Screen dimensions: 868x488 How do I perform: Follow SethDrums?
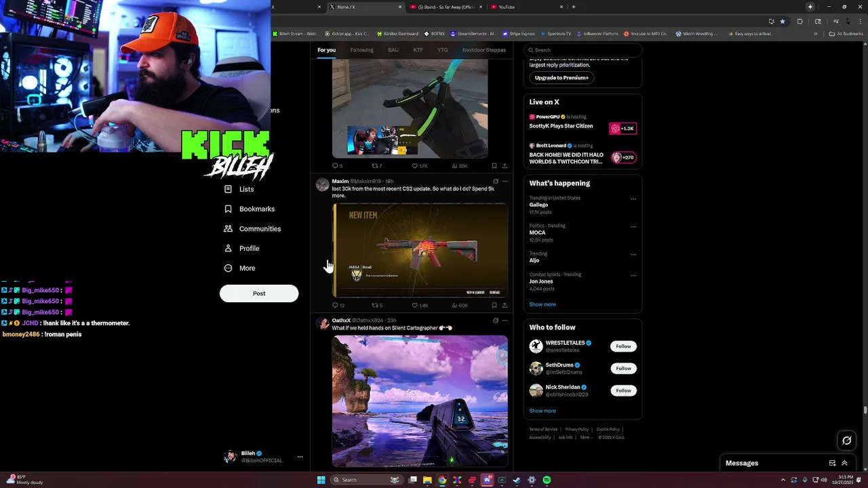click(x=623, y=369)
